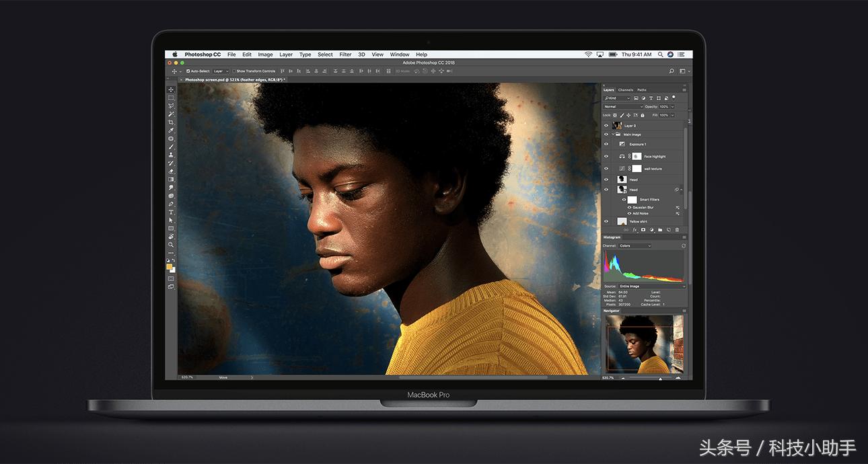868x464 pixels.
Task: Switch to the Channels tab
Action: pyautogui.click(x=625, y=89)
